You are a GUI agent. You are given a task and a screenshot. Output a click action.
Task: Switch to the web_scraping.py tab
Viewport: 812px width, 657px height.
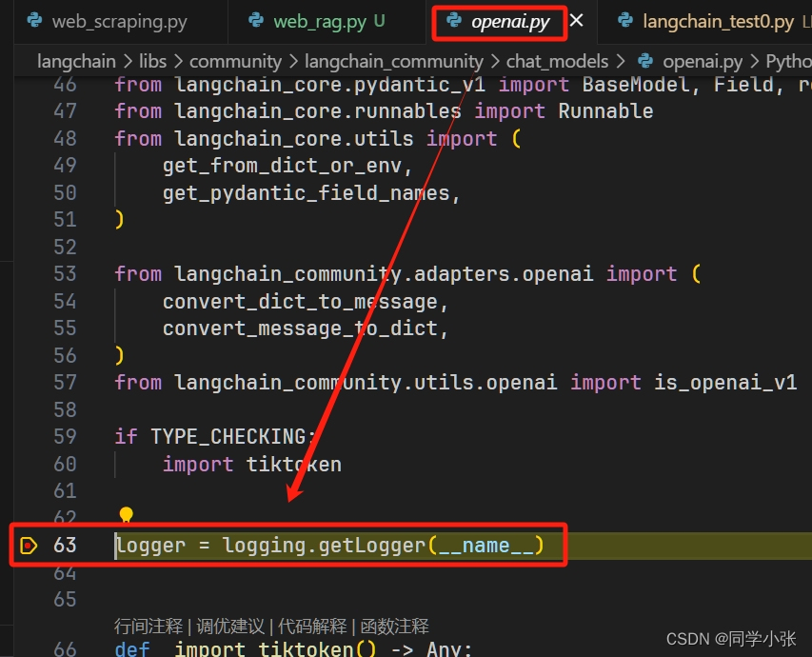point(121,20)
